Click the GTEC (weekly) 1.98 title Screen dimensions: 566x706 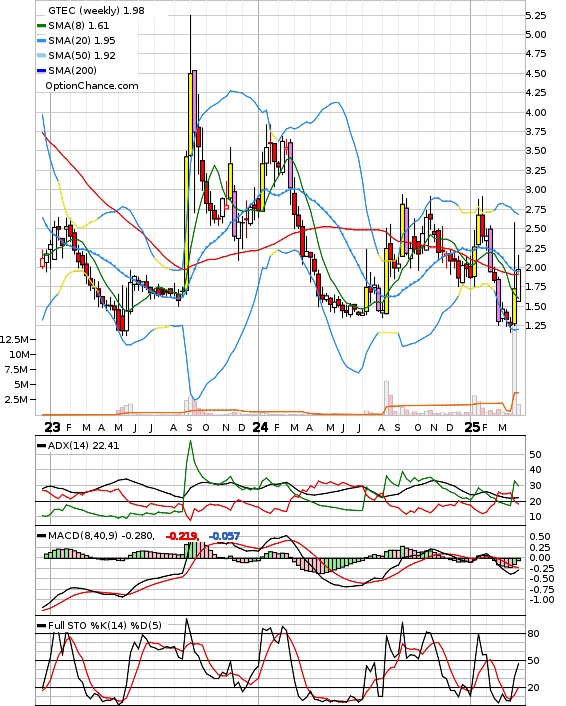96,10
